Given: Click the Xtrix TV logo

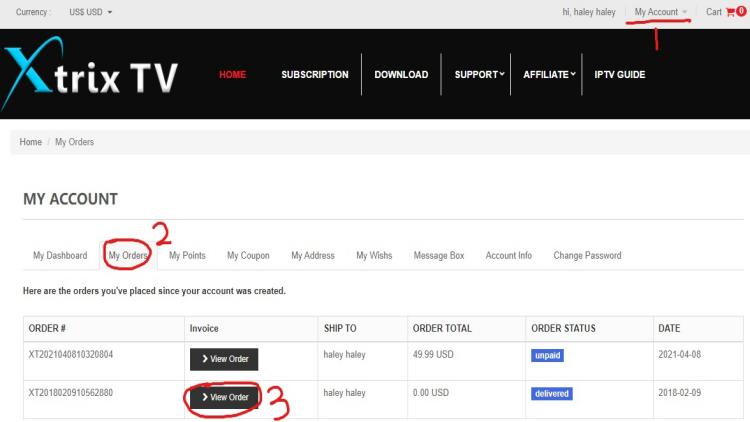Looking at the screenshot, I should pyautogui.click(x=89, y=73).
